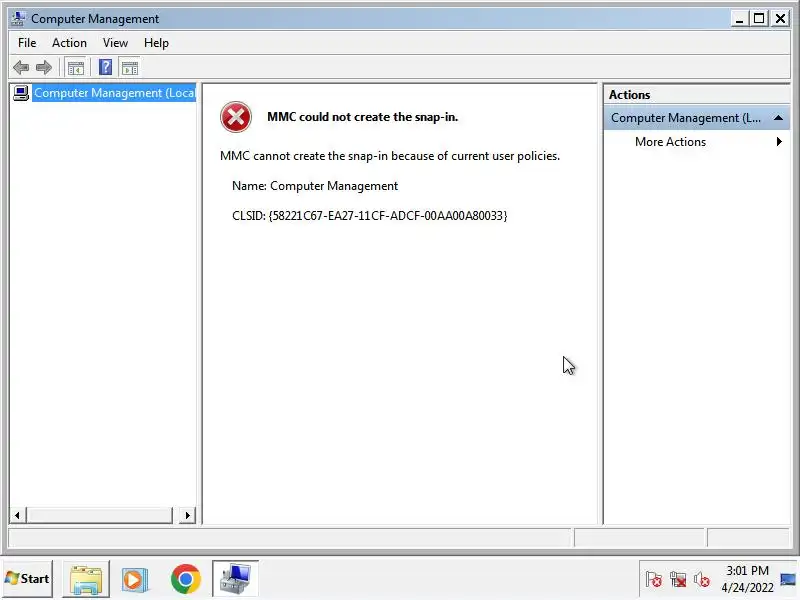800x600 pixels.
Task: Select Computer Management (Local) tree node
Action: tap(114, 93)
